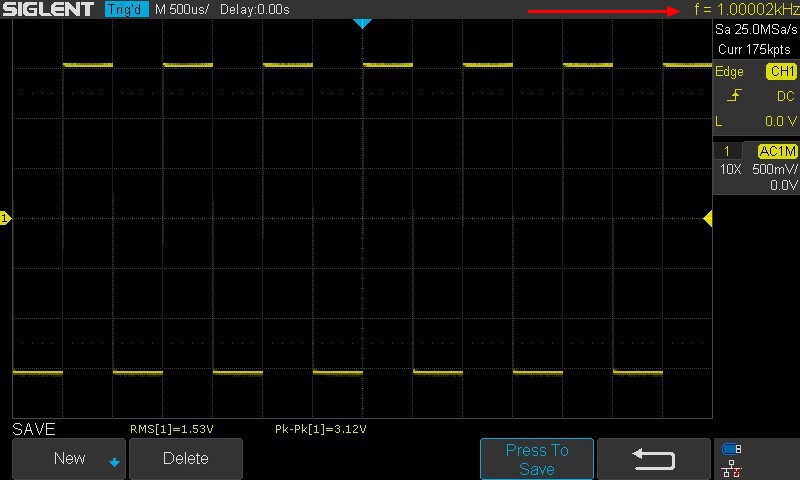Click the DC trigger coupling label
800x480 pixels.
[785, 96]
